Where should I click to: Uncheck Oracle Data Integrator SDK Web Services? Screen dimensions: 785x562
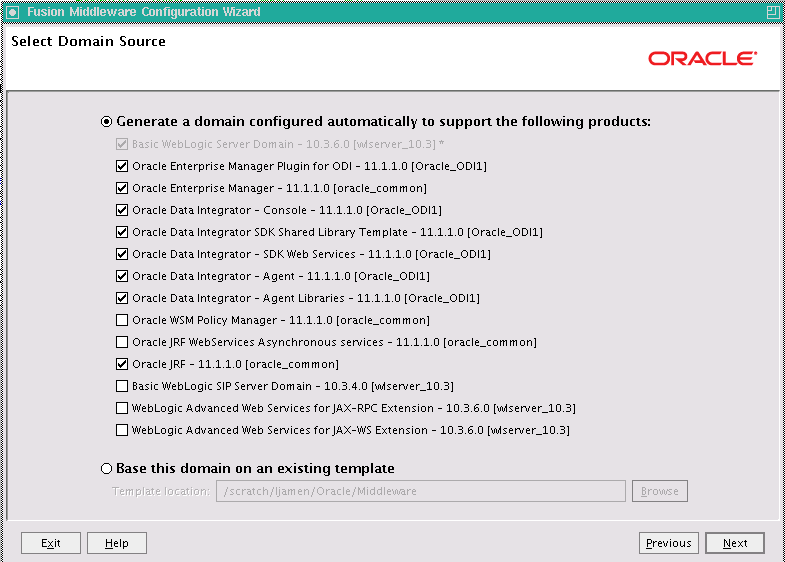(122, 254)
